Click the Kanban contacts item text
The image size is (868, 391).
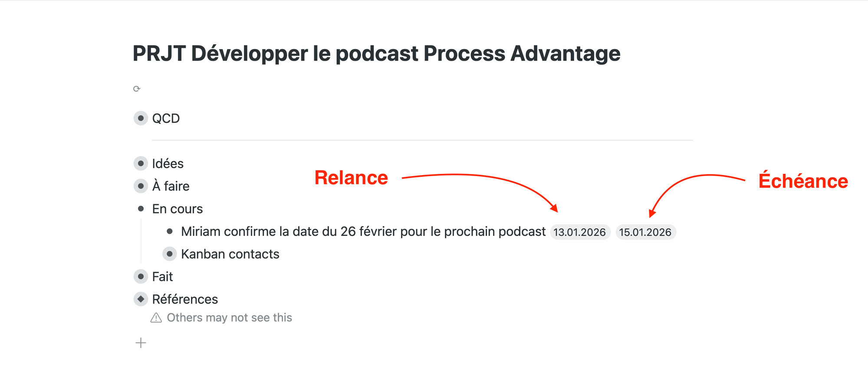click(230, 254)
